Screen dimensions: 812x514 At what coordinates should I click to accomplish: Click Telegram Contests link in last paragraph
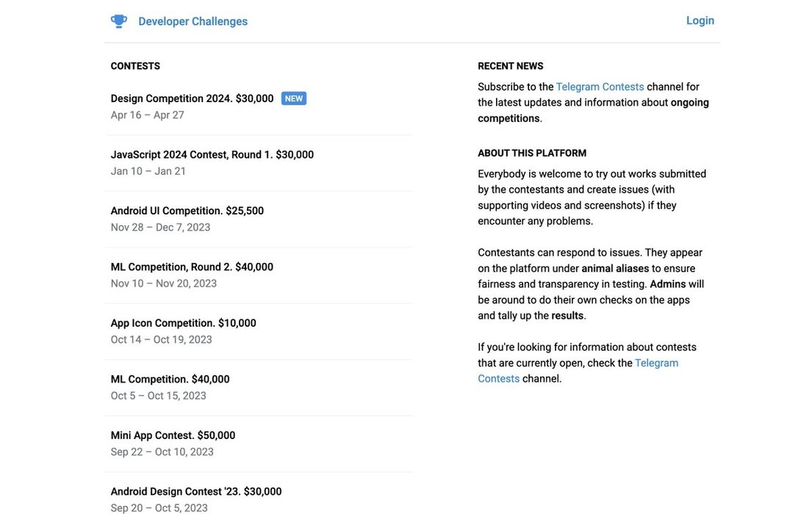pos(656,363)
